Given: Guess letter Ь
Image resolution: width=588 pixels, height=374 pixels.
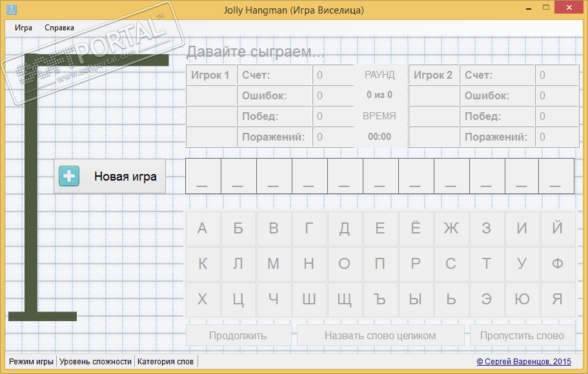Looking at the screenshot, I should click(451, 300).
